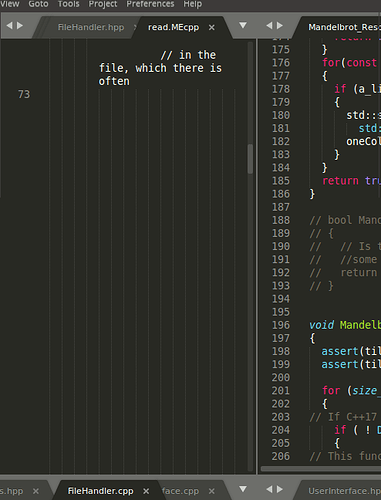Open the Help menu

(x=193, y=4)
